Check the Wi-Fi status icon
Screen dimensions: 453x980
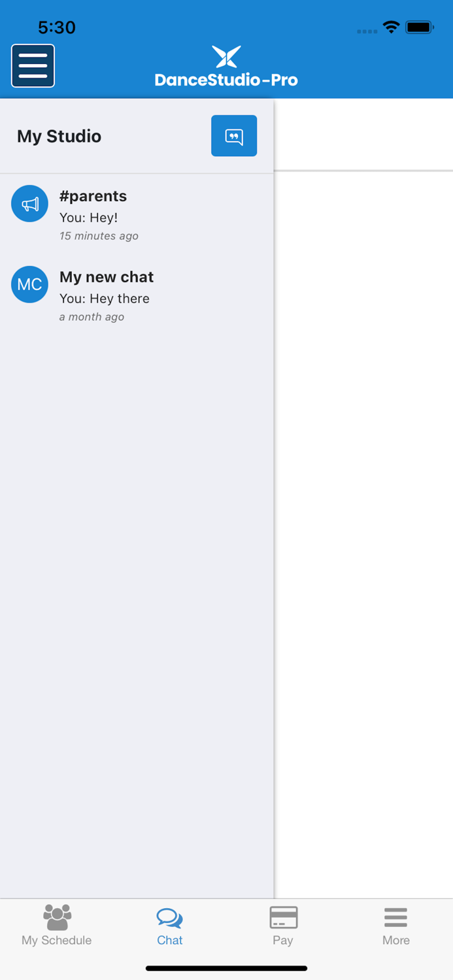[x=392, y=27]
